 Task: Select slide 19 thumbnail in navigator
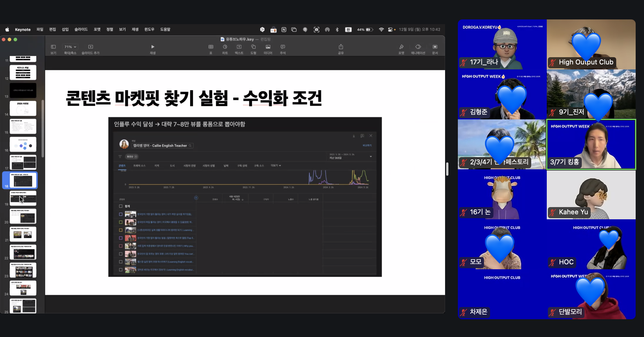coord(23,198)
